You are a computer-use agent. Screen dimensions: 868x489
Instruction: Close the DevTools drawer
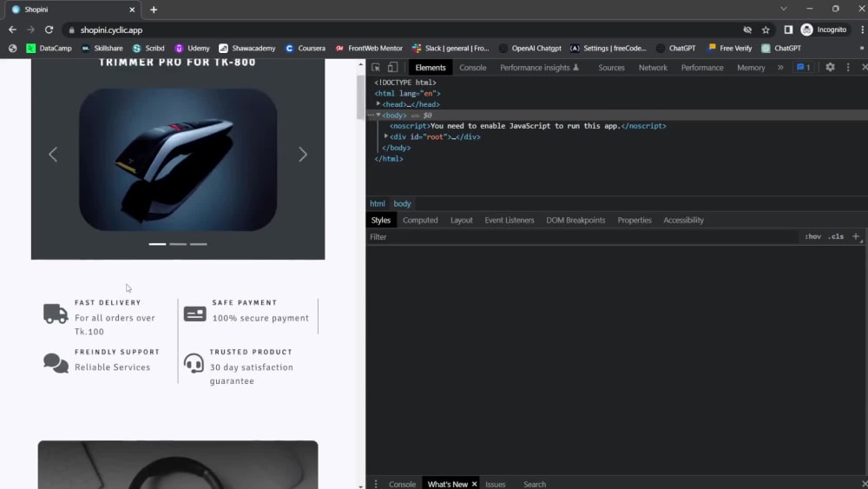click(865, 484)
